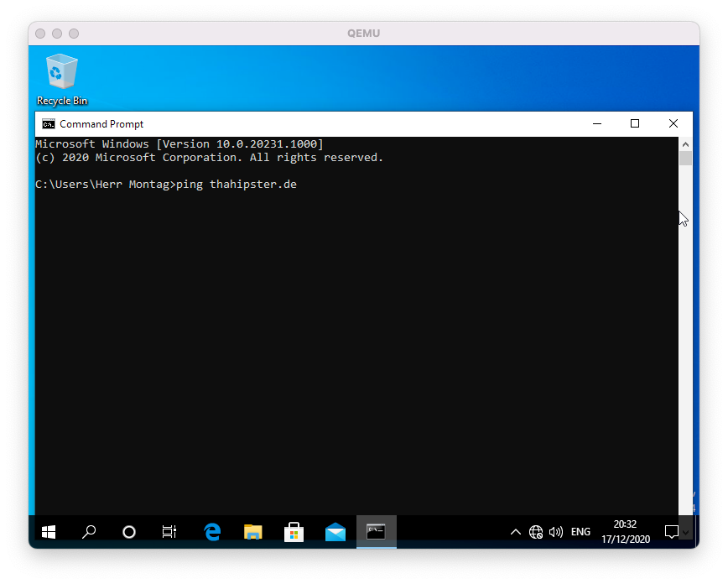Open File Explorer from the taskbar
The image size is (728, 584).
[x=252, y=532]
